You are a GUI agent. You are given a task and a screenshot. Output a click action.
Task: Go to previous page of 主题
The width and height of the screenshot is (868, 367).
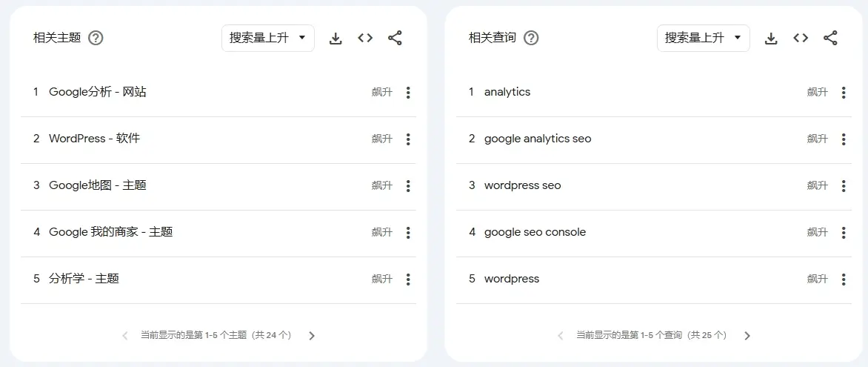click(124, 335)
